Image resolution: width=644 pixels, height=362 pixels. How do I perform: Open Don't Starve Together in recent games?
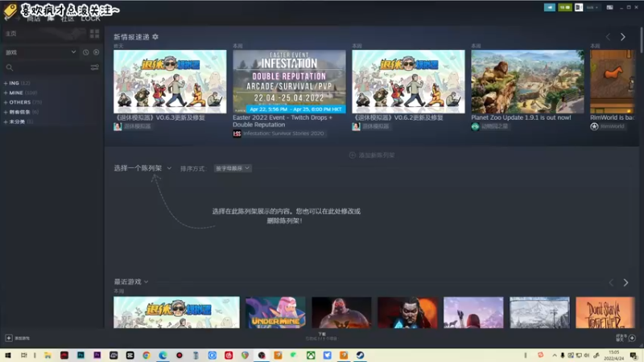(x=605, y=312)
